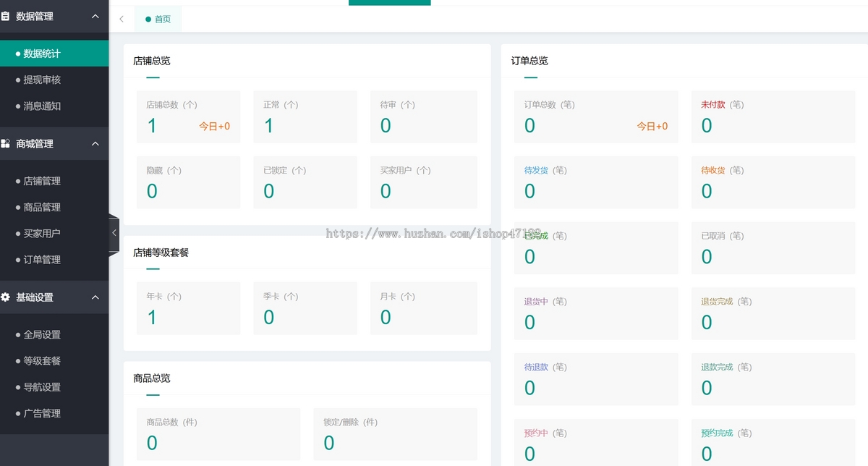Open 全局设置 in the sidebar
868x466 pixels.
pyautogui.click(x=54, y=334)
